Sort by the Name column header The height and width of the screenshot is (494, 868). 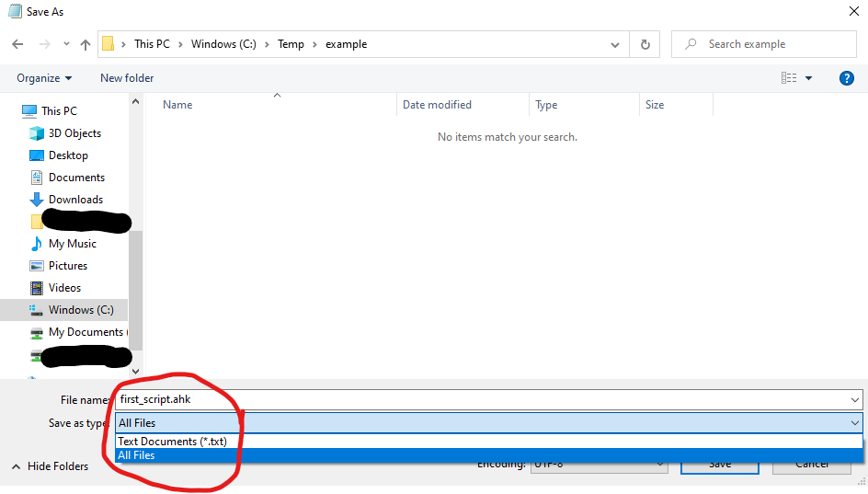tap(177, 105)
